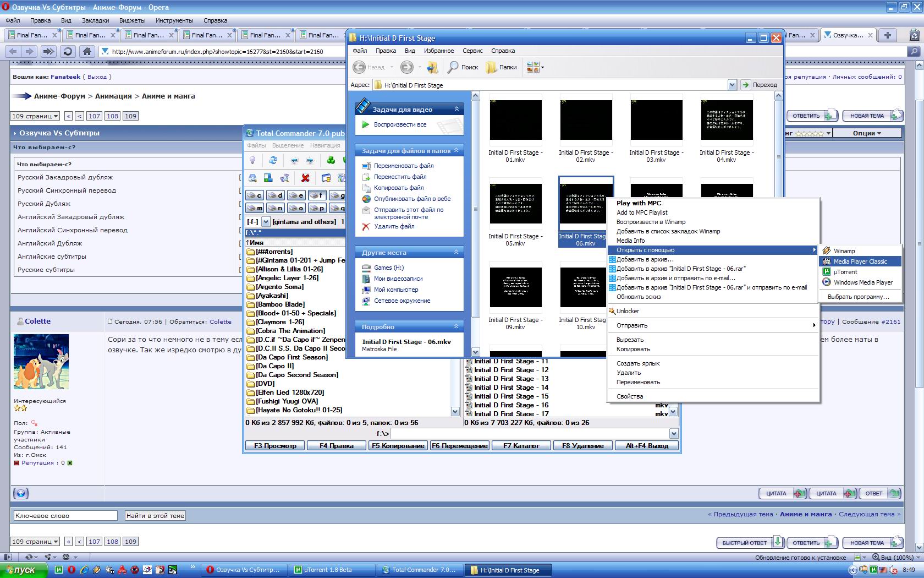Collapse Задачи для файлов и папок panel
The image size is (924, 578).
(457, 150)
